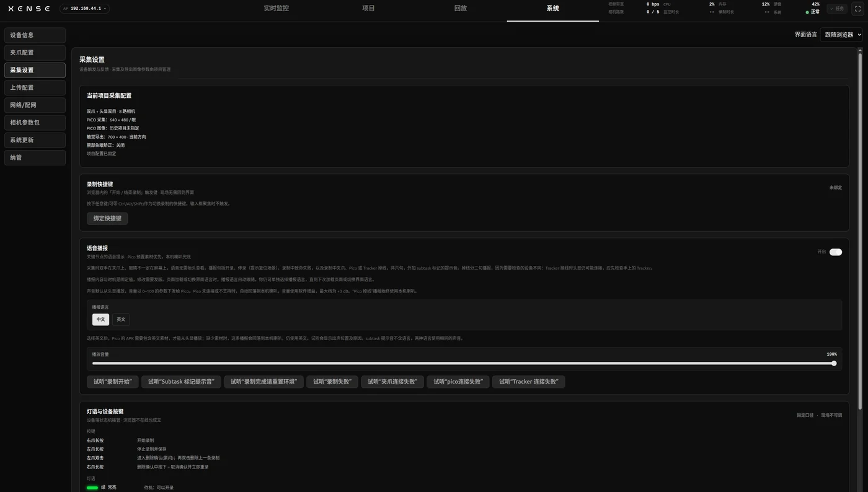Open the 回放 playback tab
This screenshot has width=868, height=492.
(x=460, y=9)
